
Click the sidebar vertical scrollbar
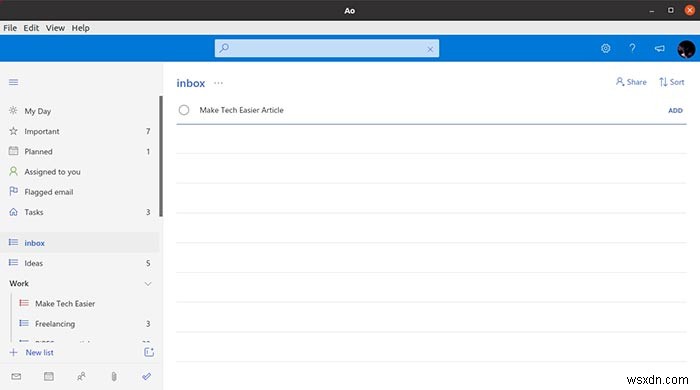161,156
